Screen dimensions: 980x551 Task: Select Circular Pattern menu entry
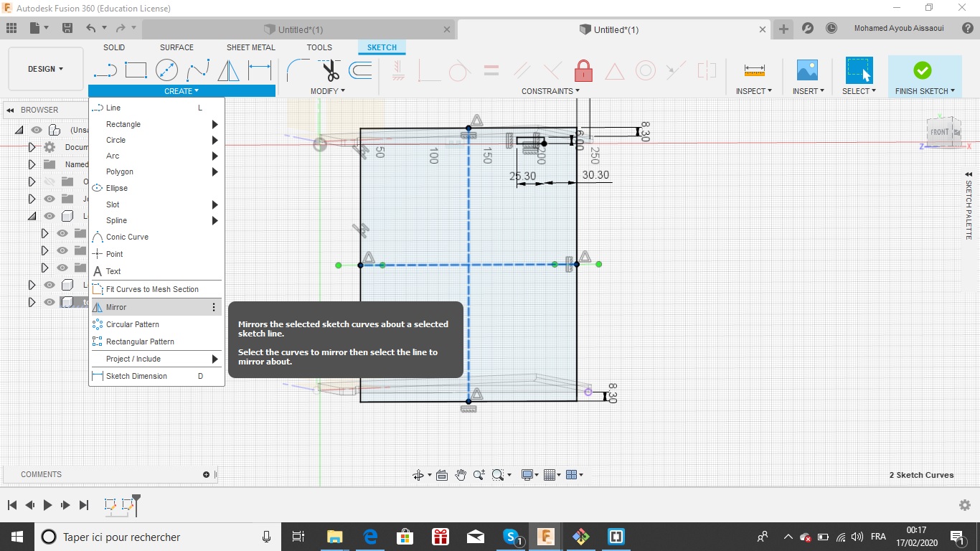[133, 324]
